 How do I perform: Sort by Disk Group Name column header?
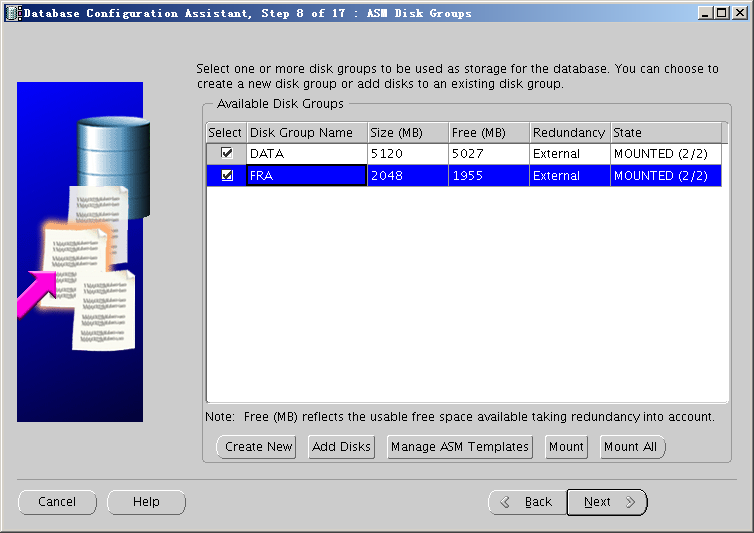coord(306,133)
